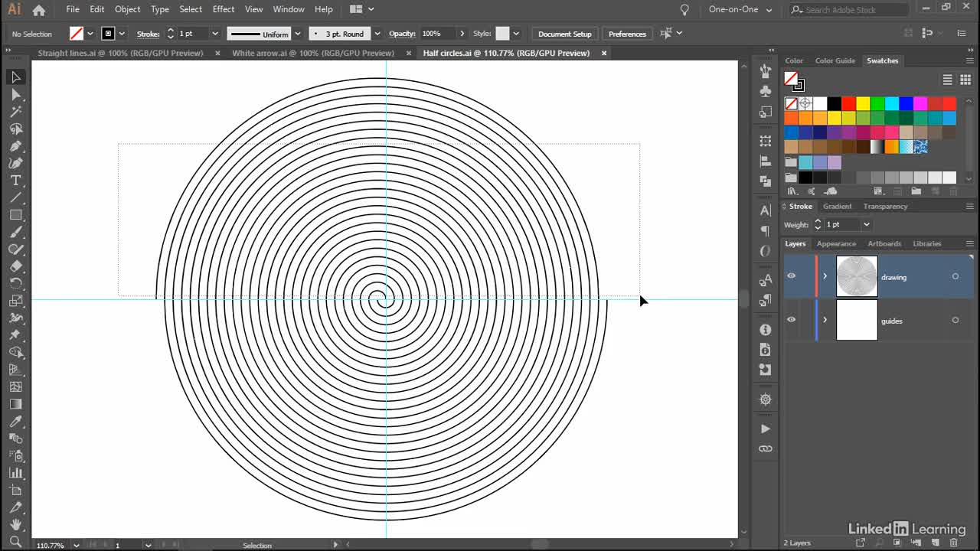Select the Lasso tool
This screenshot has height=551, width=980.
[15, 129]
